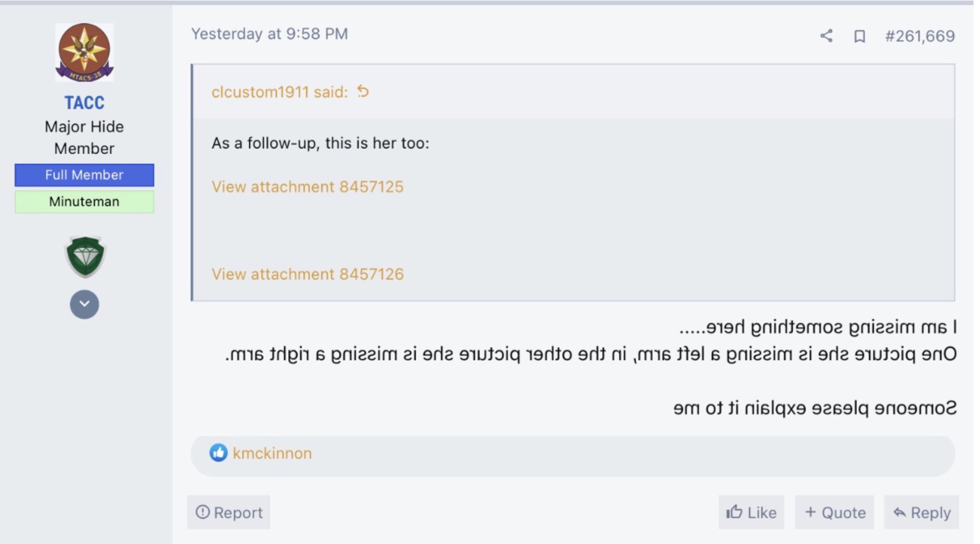Click the Minuteman banner
The height and width of the screenshot is (544, 980).
(x=84, y=201)
